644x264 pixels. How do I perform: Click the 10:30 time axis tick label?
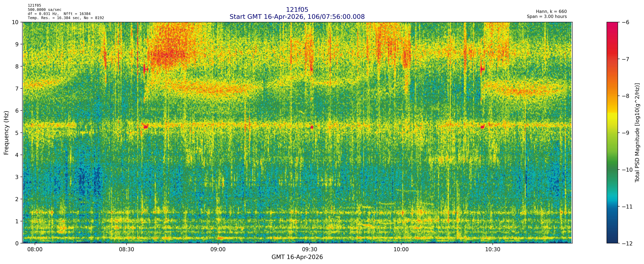(493, 250)
